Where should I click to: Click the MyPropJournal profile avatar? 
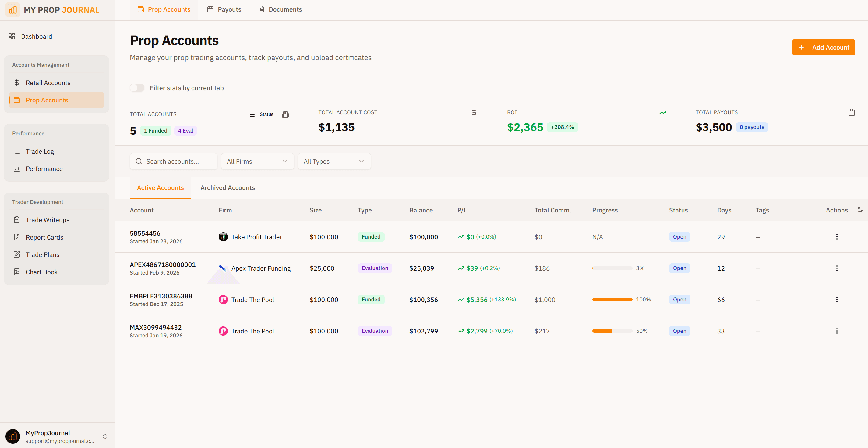(13, 436)
